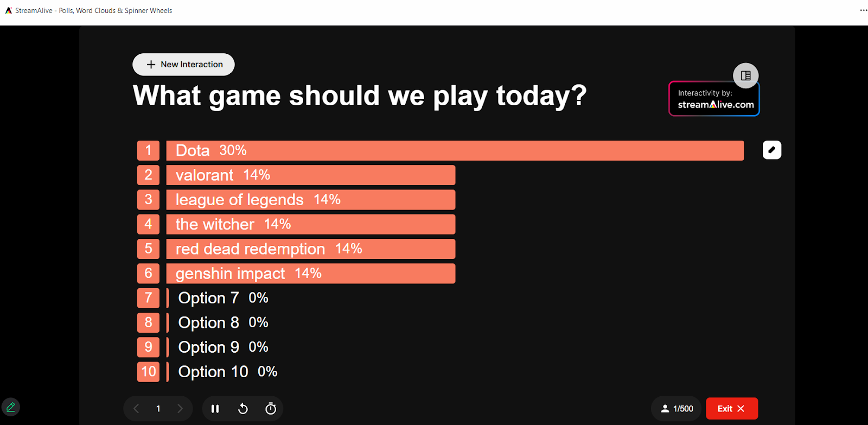This screenshot has height=425, width=868.
Task: Select the Dota poll bar
Action: [455, 150]
